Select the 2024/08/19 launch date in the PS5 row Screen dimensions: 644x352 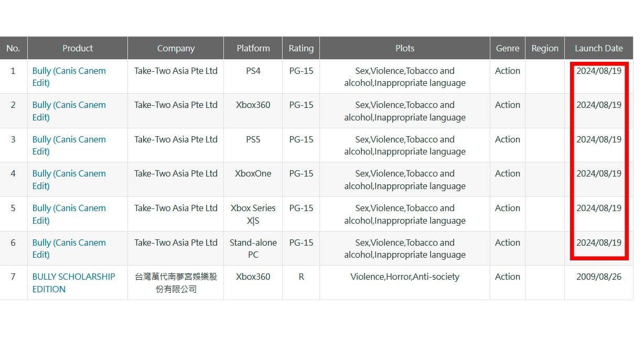point(599,139)
